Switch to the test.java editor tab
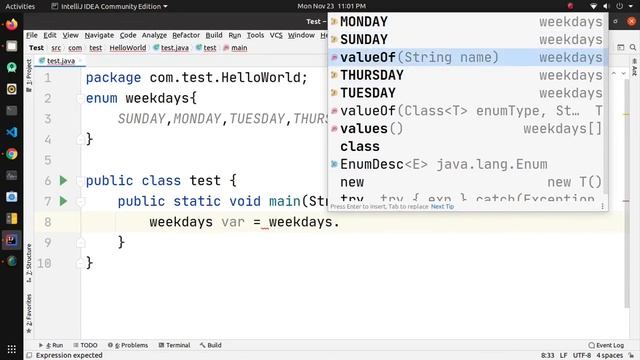 [x=60, y=61]
